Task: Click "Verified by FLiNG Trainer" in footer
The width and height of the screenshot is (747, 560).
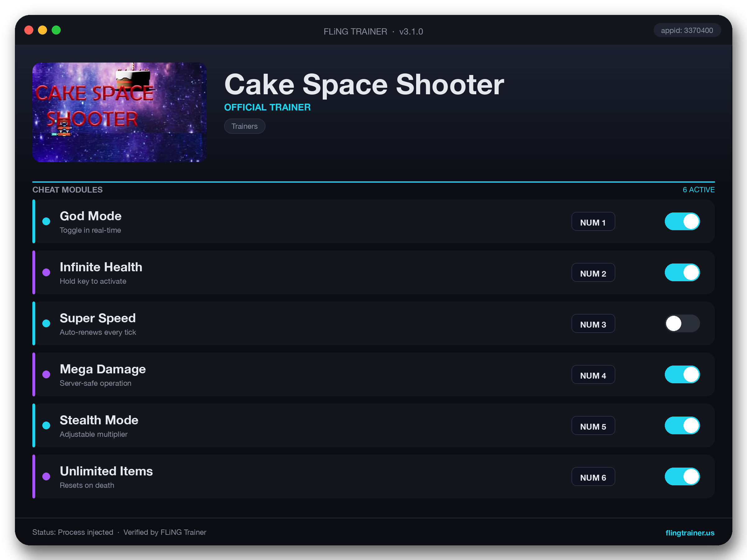Action: click(x=165, y=532)
